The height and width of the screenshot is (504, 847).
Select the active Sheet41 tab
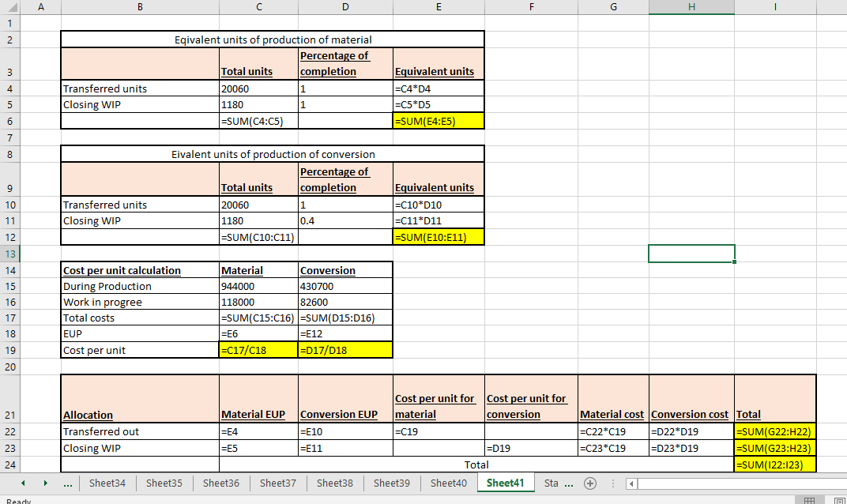tap(505, 483)
